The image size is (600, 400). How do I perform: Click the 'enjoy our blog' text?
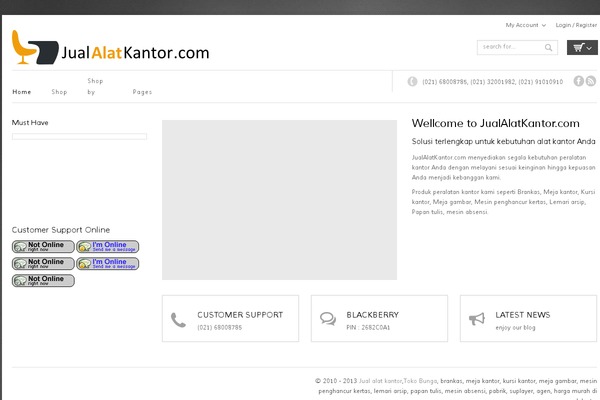[515, 328]
